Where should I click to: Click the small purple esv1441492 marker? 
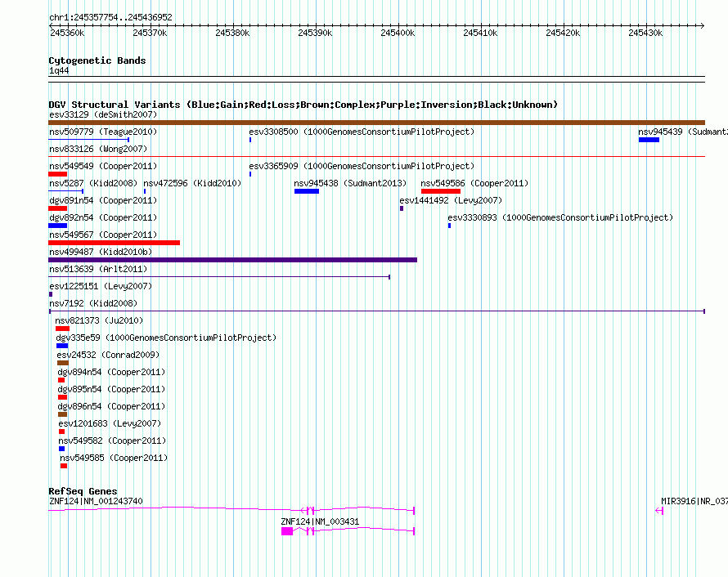click(x=402, y=208)
